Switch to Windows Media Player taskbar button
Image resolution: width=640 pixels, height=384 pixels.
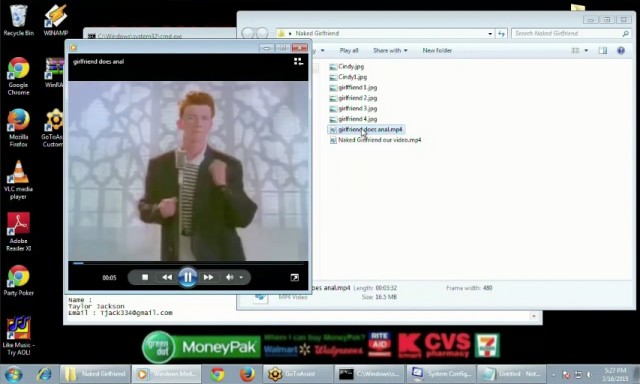[x=167, y=374]
